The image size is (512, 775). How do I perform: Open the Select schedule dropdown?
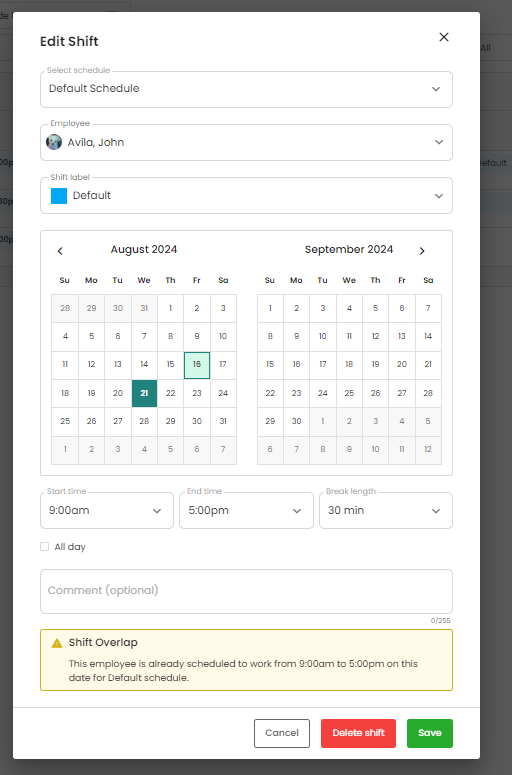pos(246,89)
